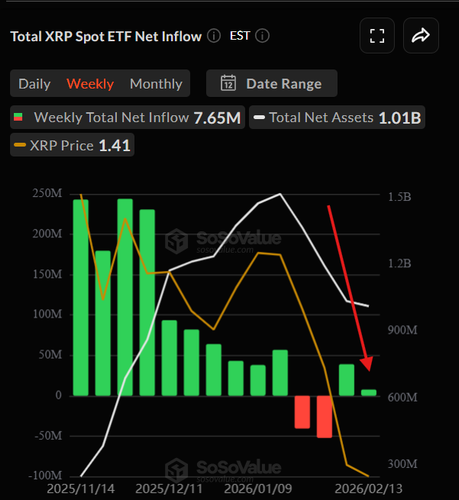Open info icon next to Net Inflow title

[x=214, y=36]
